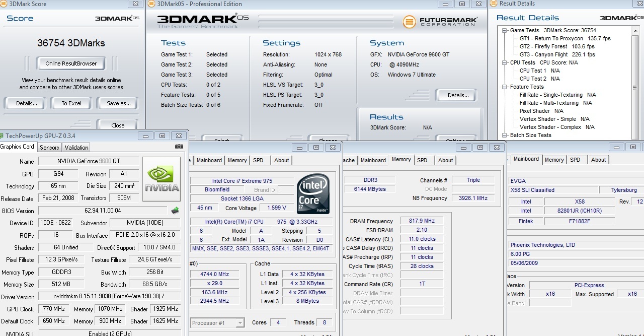
Task: Click the Intel Core i7 logo badge
Action: (313, 194)
